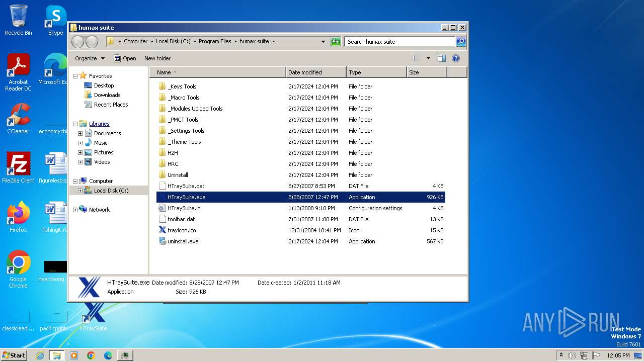Collapse the Favorites tree section

(75, 76)
